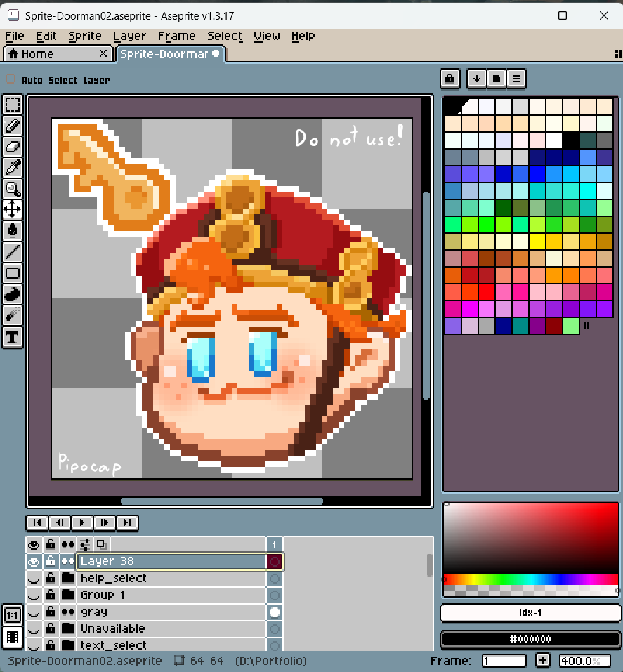The width and height of the screenshot is (623, 672).
Task: Lock the gray layer
Action: (51, 612)
